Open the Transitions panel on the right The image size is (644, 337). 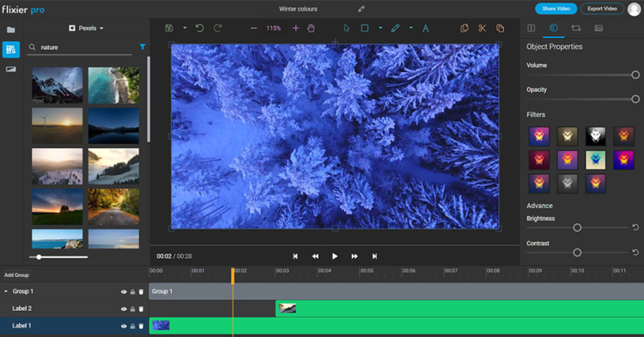575,28
